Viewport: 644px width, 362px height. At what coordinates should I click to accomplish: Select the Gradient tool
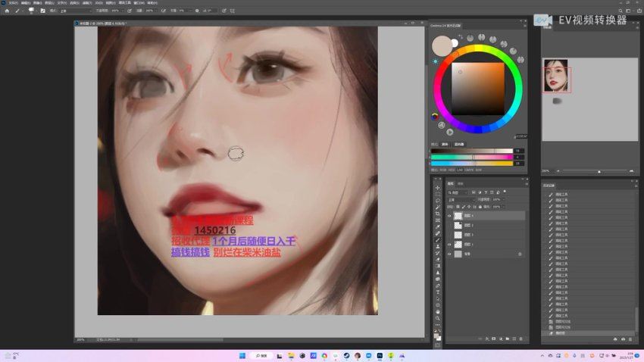point(437,266)
